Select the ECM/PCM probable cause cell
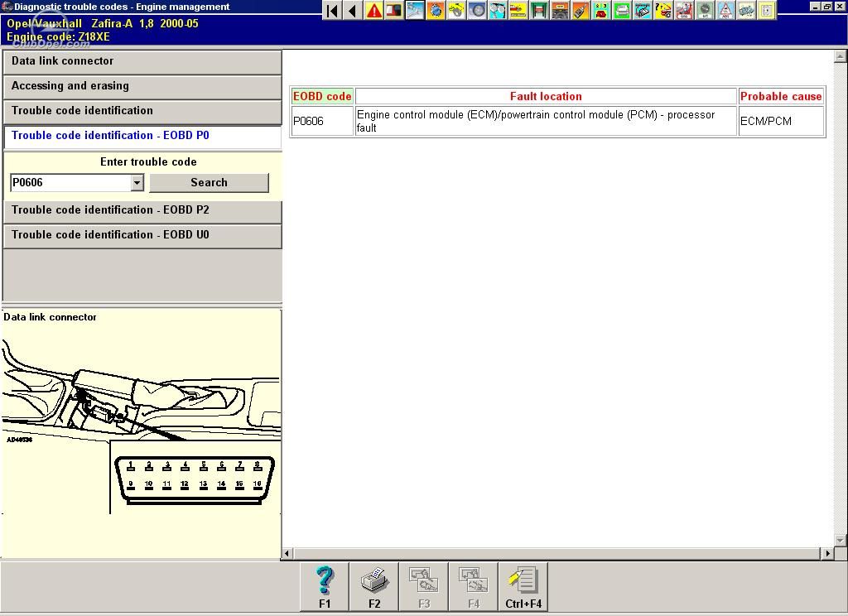848x616 pixels. [781, 121]
